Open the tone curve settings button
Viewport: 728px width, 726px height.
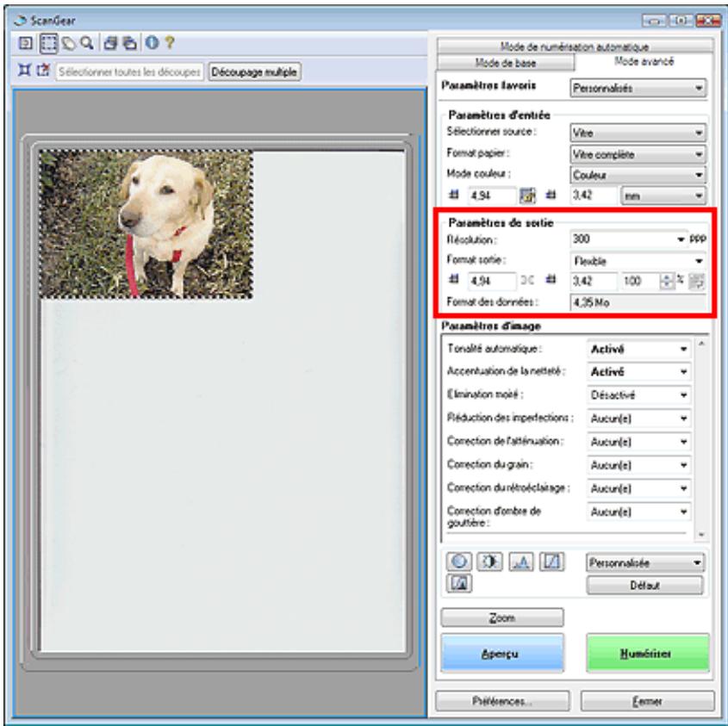552,562
